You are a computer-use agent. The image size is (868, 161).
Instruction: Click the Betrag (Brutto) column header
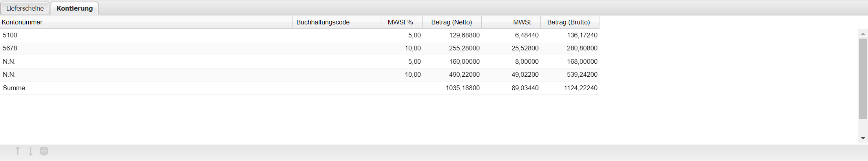pyautogui.click(x=569, y=22)
